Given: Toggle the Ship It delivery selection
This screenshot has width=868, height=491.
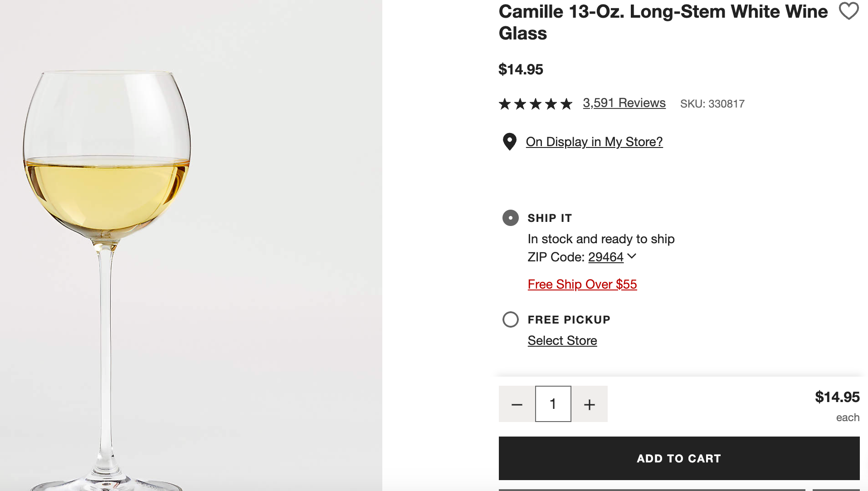Looking at the screenshot, I should pos(510,218).
